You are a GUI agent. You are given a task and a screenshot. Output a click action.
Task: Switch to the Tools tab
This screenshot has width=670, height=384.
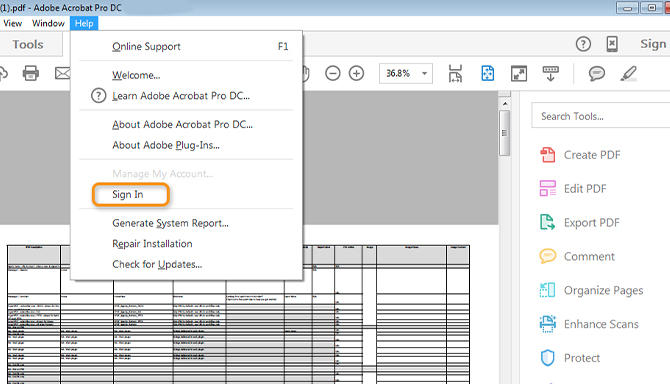click(28, 44)
